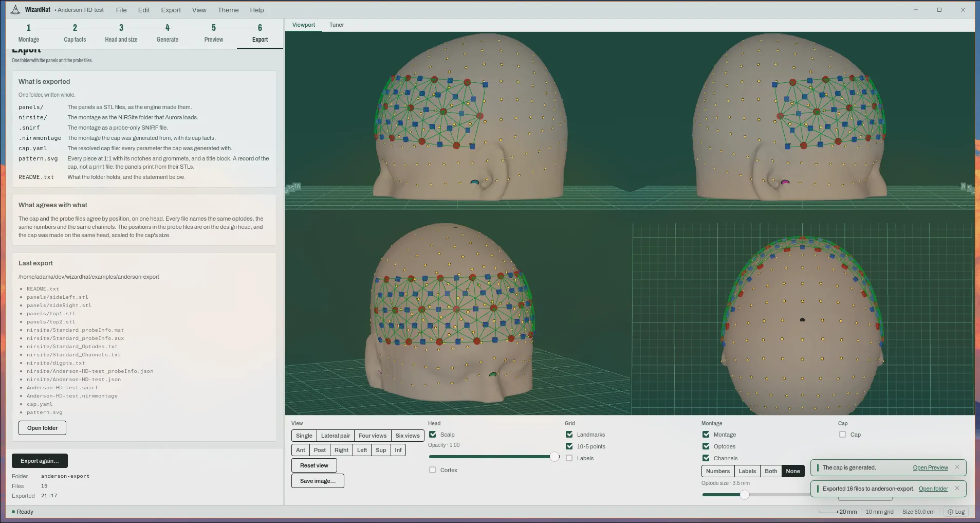The height and width of the screenshot is (523, 980).
Task: Click the Save image… button
Action: point(318,481)
